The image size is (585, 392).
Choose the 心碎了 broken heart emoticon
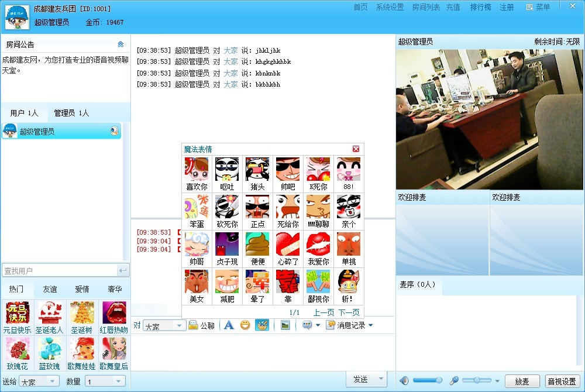[288, 249]
